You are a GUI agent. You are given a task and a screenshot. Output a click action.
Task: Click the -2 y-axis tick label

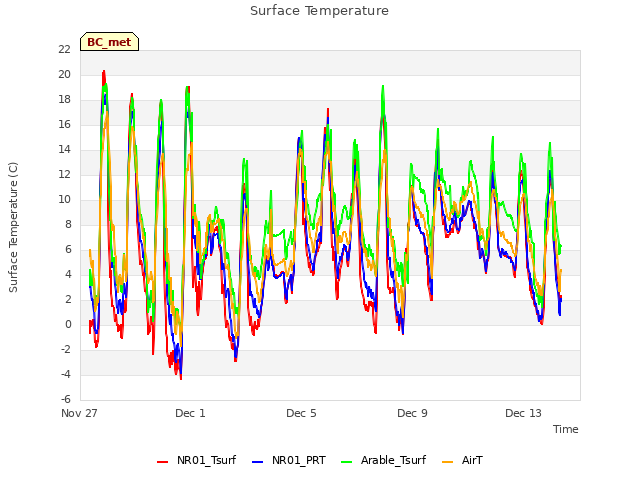(x=66, y=349)
